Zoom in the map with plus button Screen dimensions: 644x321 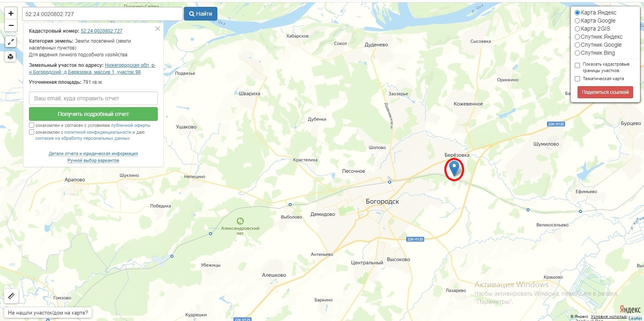(11, 13)
